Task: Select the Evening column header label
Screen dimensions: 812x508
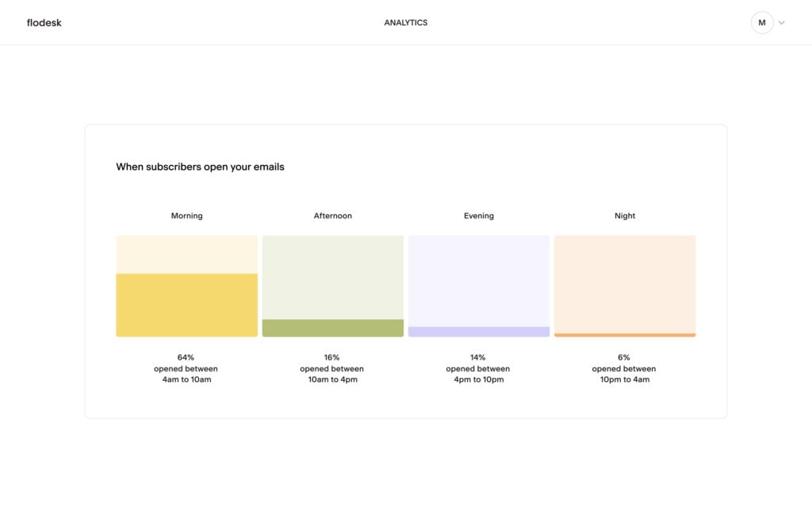Action: [479, 215]
